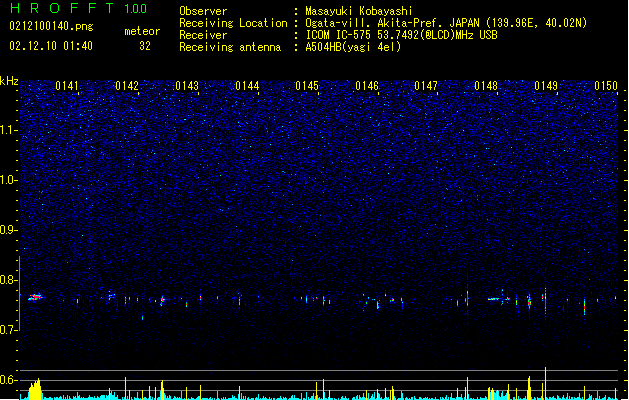Viewport: 629px width, 400px height.
Task: Click the "Receiver" field label
Action: [x=203, y=35]
